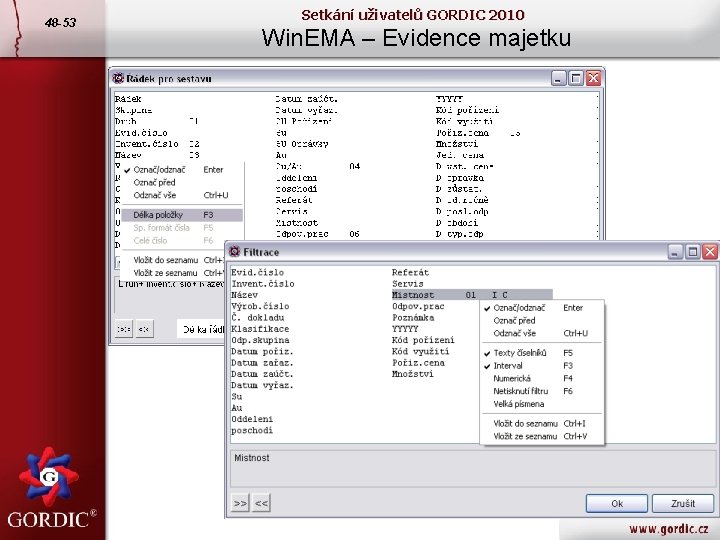
Task: Click the << button in Filtrace dialog
Action: pos(261,503)
